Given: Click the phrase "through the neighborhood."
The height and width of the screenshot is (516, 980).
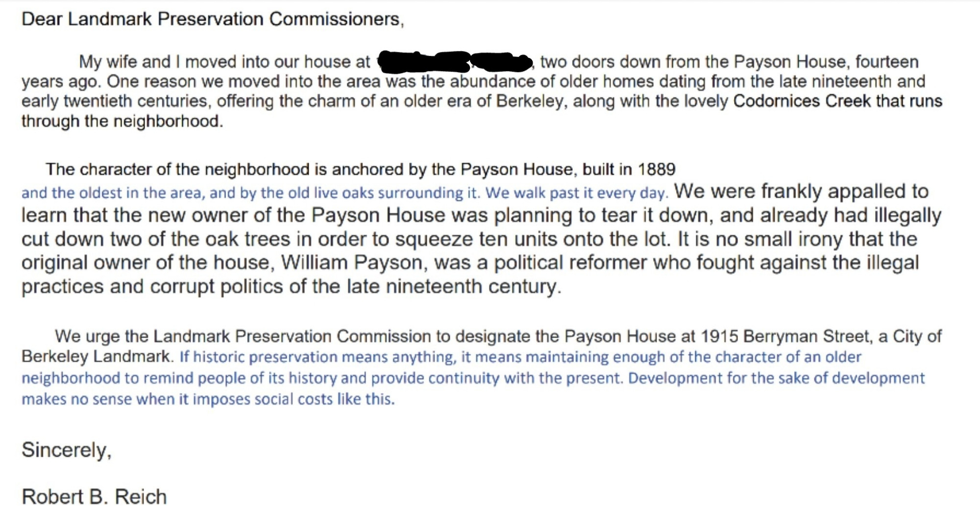Looking at the screenshot, I should pos(122,121).
